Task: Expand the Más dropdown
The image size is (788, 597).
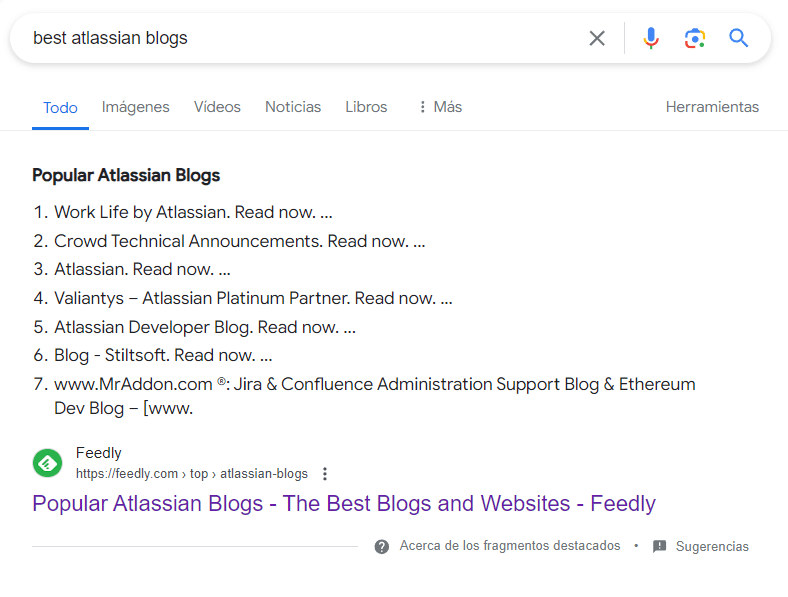Action: pos(439,107)
